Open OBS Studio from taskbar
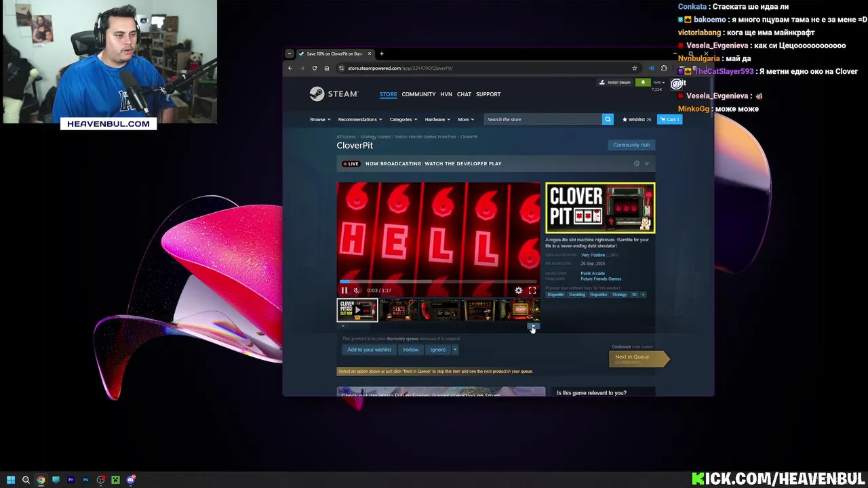This screenshot has width=868, height=488. coord(100,480)
